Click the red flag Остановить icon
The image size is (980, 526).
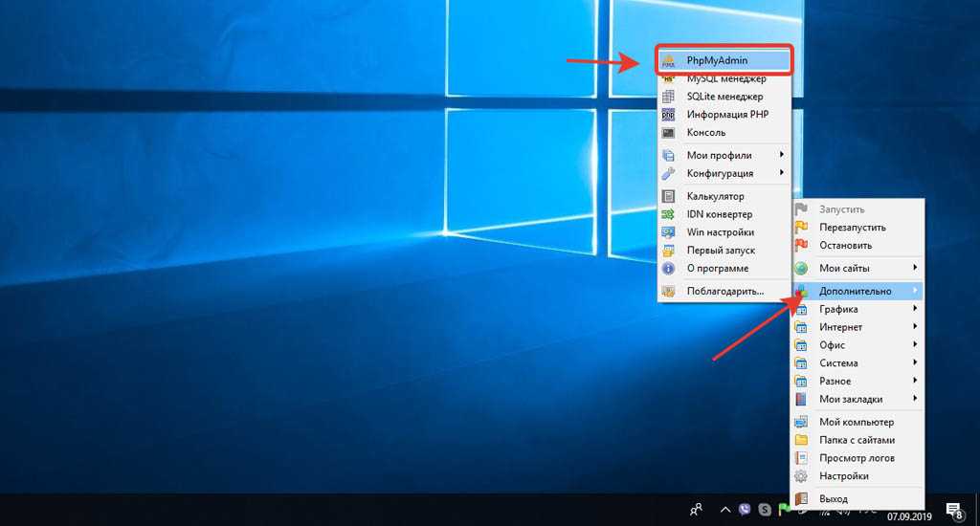click(801, 246)
